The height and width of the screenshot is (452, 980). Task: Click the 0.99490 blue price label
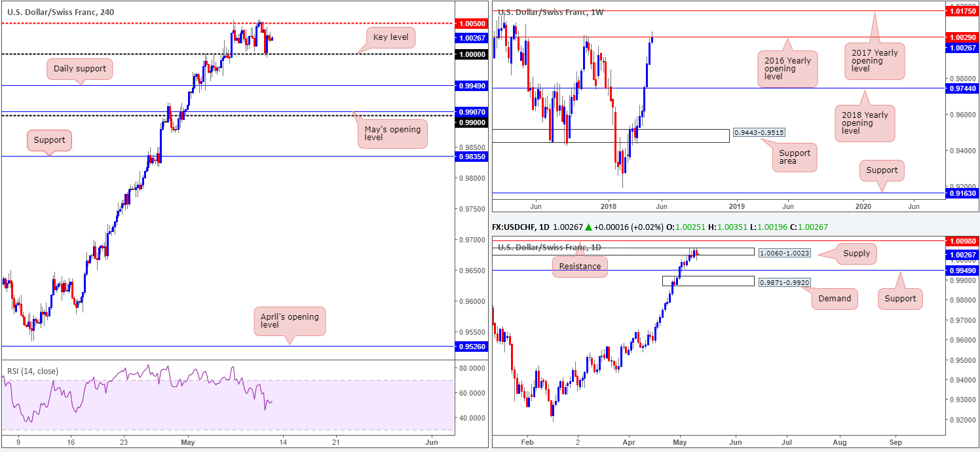[472, 85]
